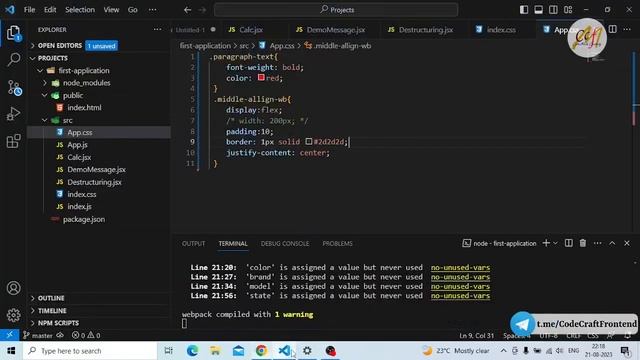Expand the Timeline section
This screenshot has width=640, height=360.
(x=52, y=311)
